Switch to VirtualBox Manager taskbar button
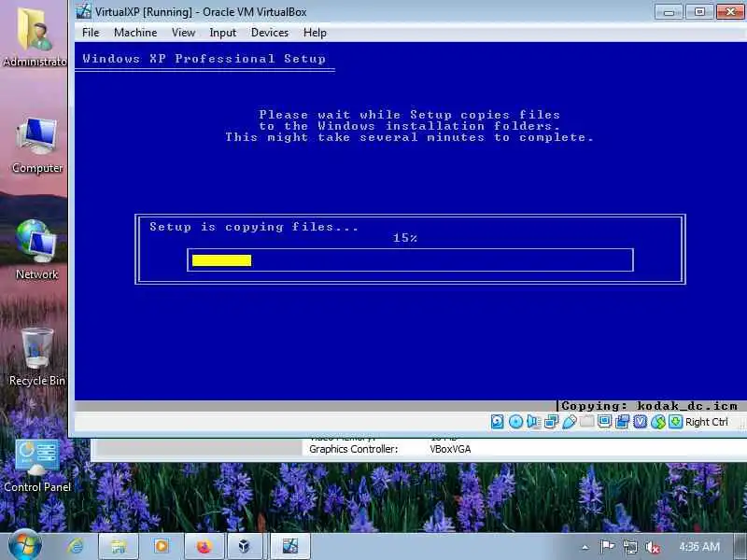 (245, 546)
